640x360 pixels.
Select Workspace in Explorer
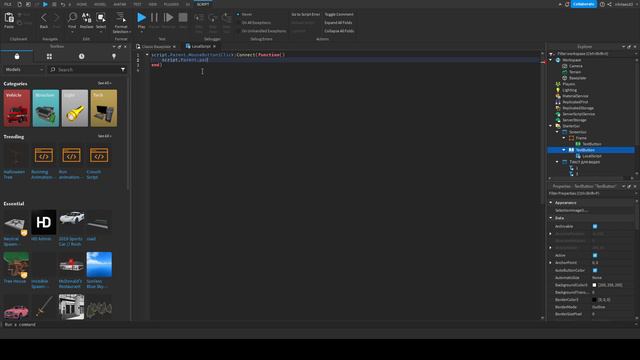pyautogui.click(x=571, y=60)
